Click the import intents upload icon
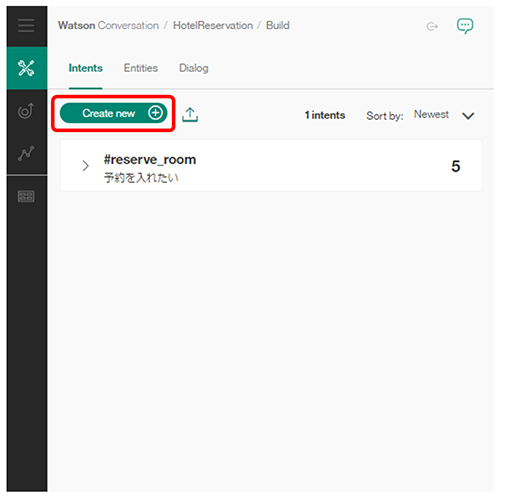512x500 pixels. [x=190, y=115]
